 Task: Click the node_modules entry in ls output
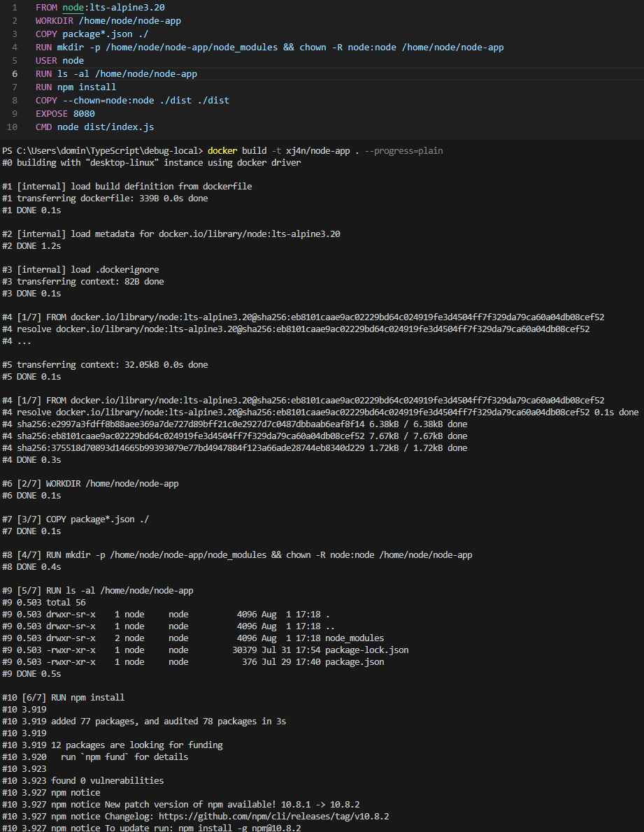pos(354,638)
